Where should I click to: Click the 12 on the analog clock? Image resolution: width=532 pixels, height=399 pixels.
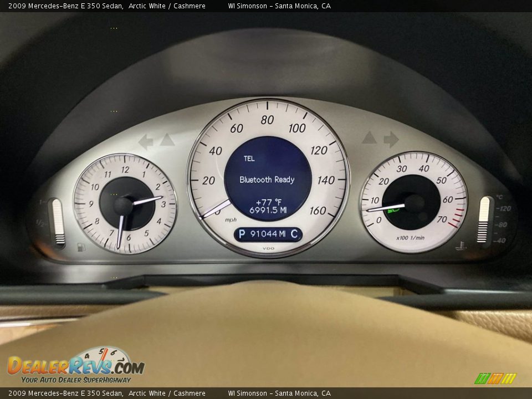click(x=125, y=170)
